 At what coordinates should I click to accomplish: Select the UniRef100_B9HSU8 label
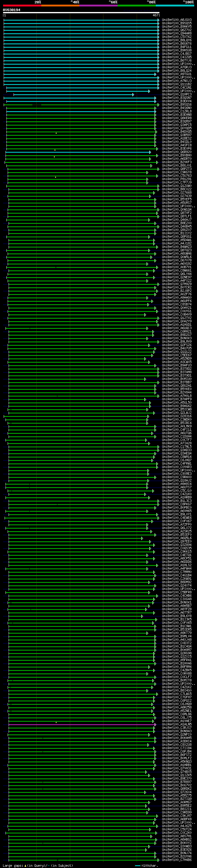pyautogui.click(x=177, y=50)
